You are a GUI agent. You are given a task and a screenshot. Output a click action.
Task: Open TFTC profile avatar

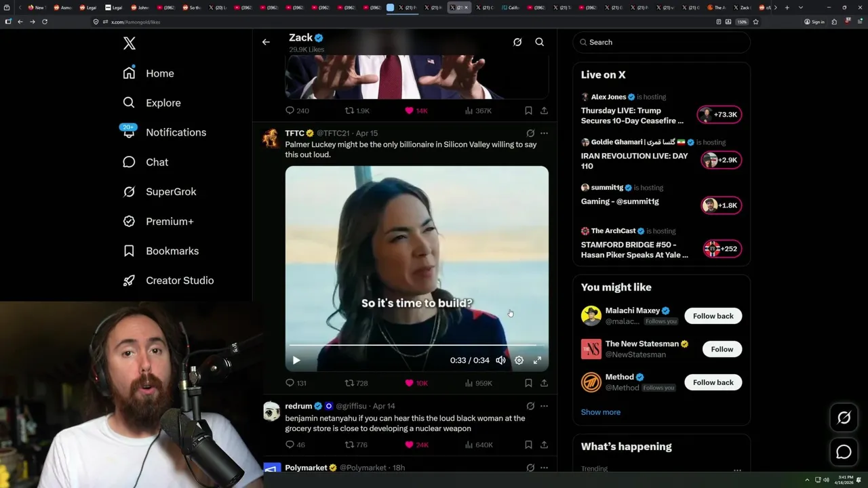pos(271,138)
